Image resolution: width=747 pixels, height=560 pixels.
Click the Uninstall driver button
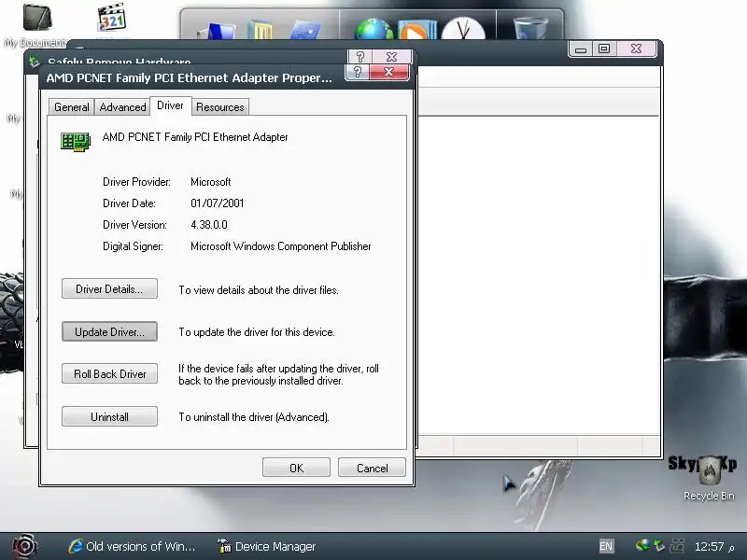pos(109,416)
